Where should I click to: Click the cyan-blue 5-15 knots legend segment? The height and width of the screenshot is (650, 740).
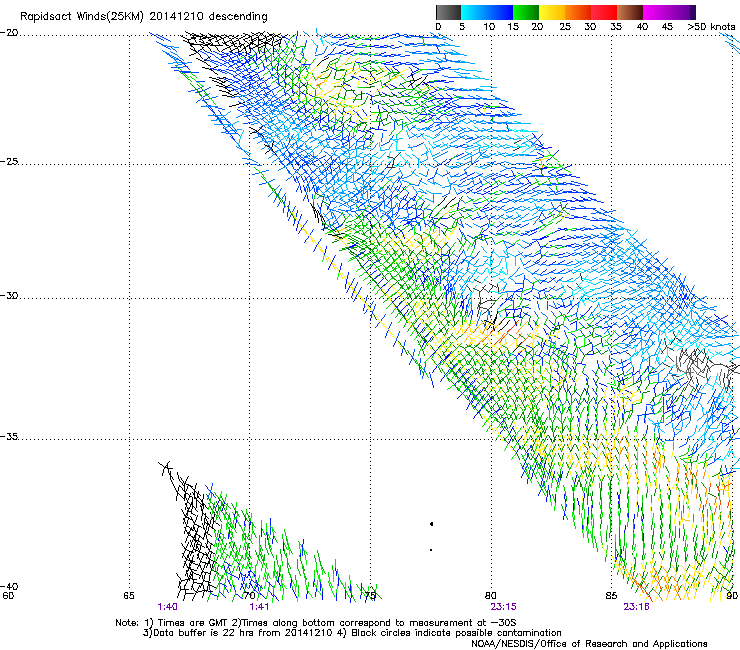[x=487, y=12]
